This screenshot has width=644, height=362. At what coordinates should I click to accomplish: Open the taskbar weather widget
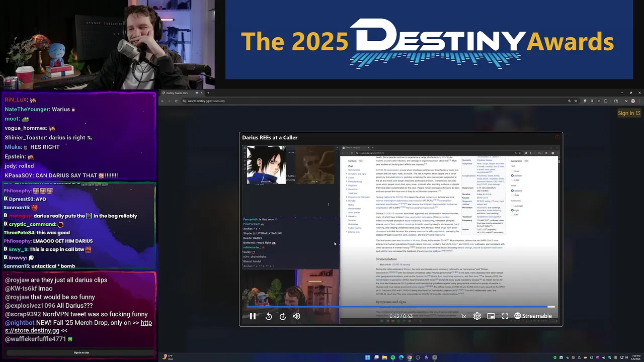(x=168, y=357)
